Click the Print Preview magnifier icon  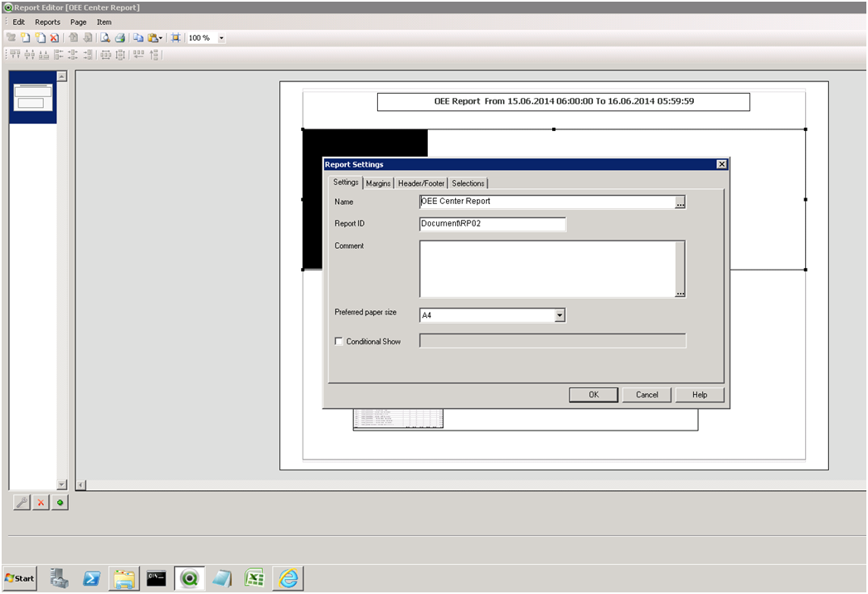[x=105, y=38]
